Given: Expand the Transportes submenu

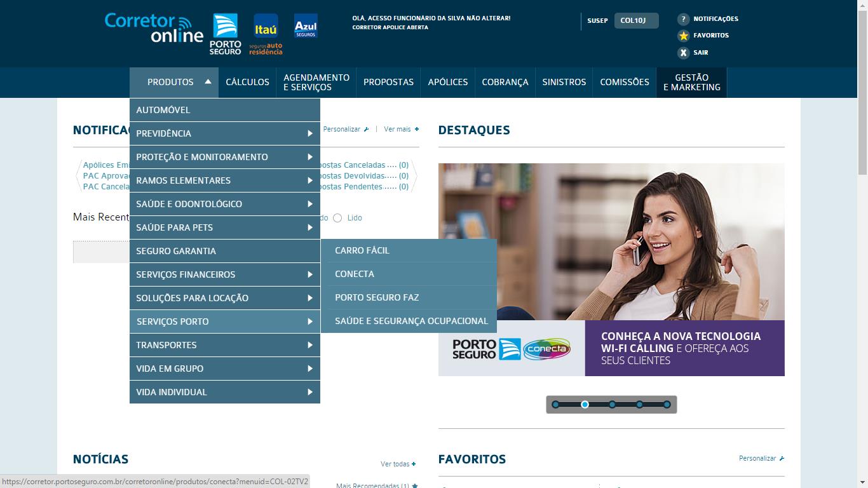Looking at the screenshot, I should [x=309, y=345].
